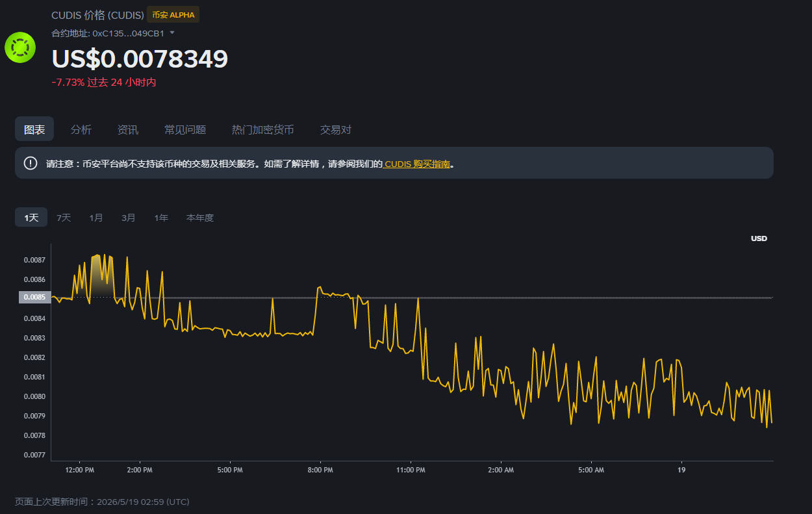Click the 0.0087 y-axis value
Image resolution: width=812 pixels, height=514 pixels.
[34, 260]
